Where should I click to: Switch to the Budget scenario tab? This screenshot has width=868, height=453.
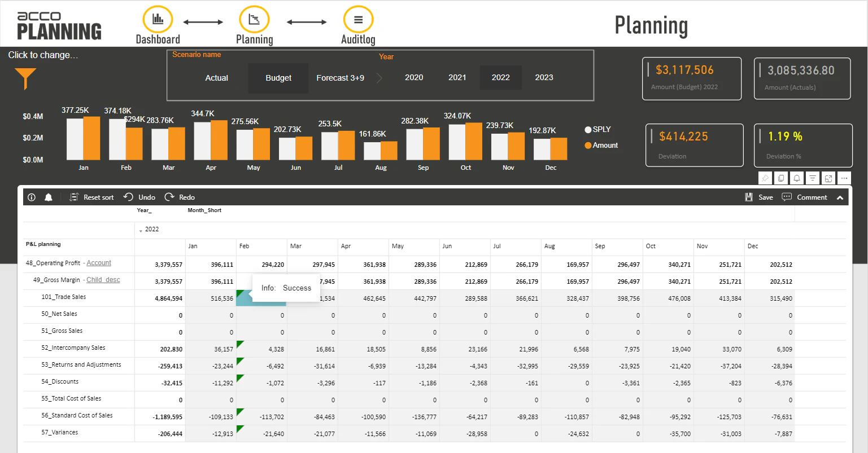click(x=278, y=77)
